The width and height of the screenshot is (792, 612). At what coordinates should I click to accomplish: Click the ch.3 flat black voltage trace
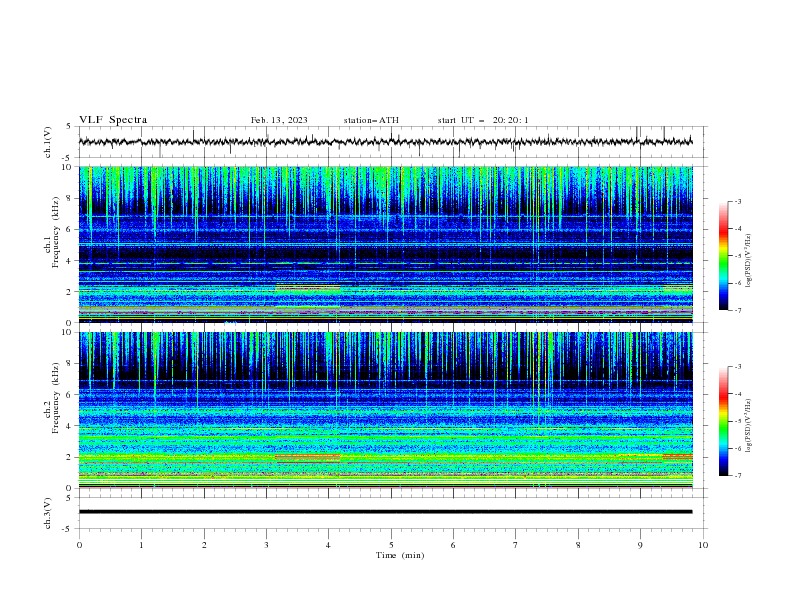click(385, 512)
